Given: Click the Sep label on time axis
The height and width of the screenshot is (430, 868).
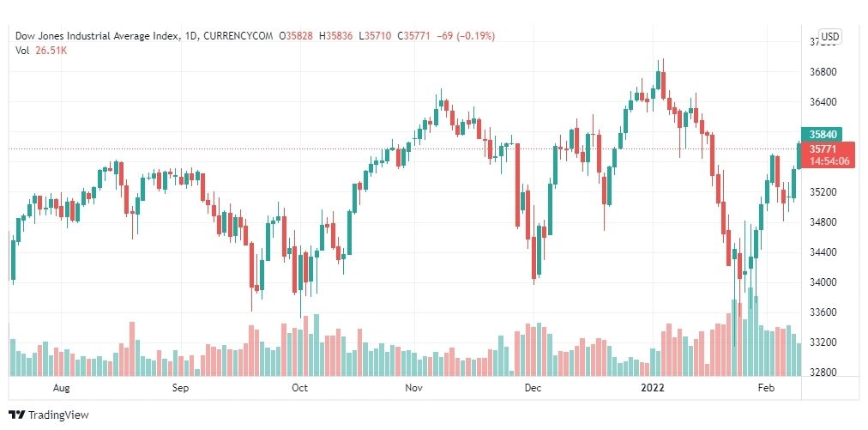Looking at the screenshot, I should 180,388.
